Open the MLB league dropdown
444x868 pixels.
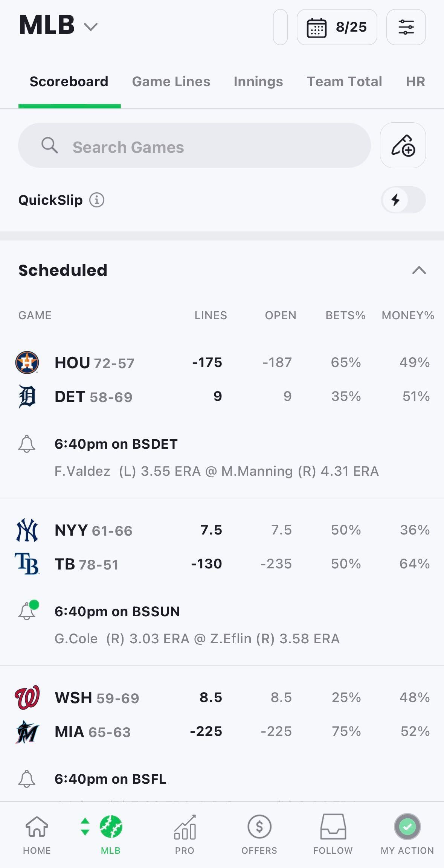coord(58,26)
